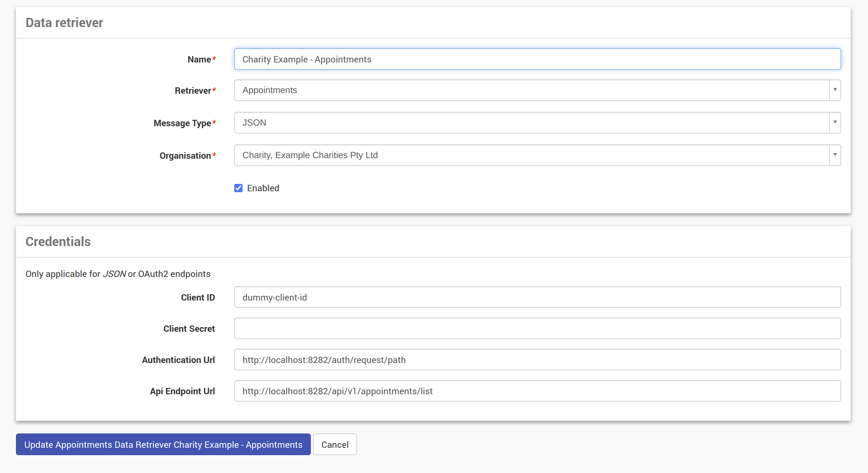
Task: Click the Authentication Url field
Action: [537, 360]
